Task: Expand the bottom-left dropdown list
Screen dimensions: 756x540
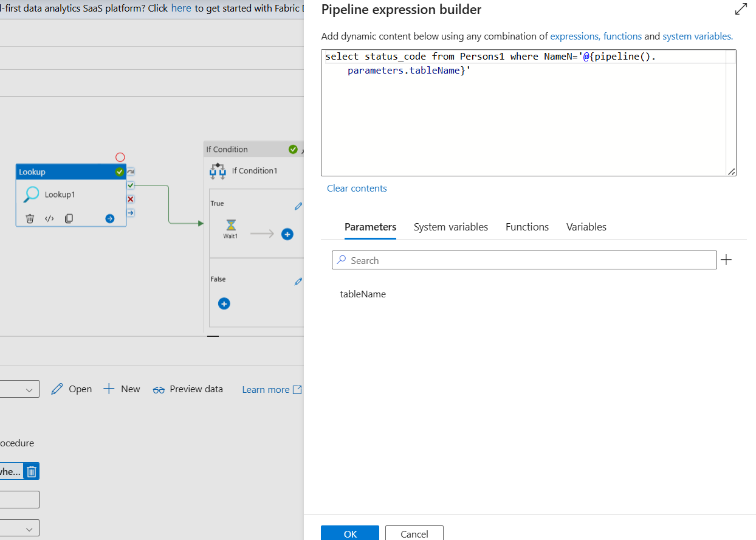Action: pos(20,527)
